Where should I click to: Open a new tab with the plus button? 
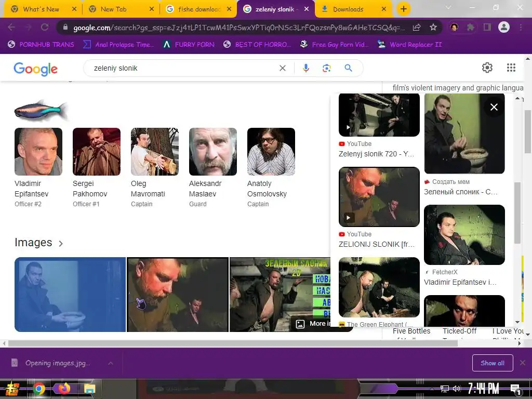[x=403, y=9]
